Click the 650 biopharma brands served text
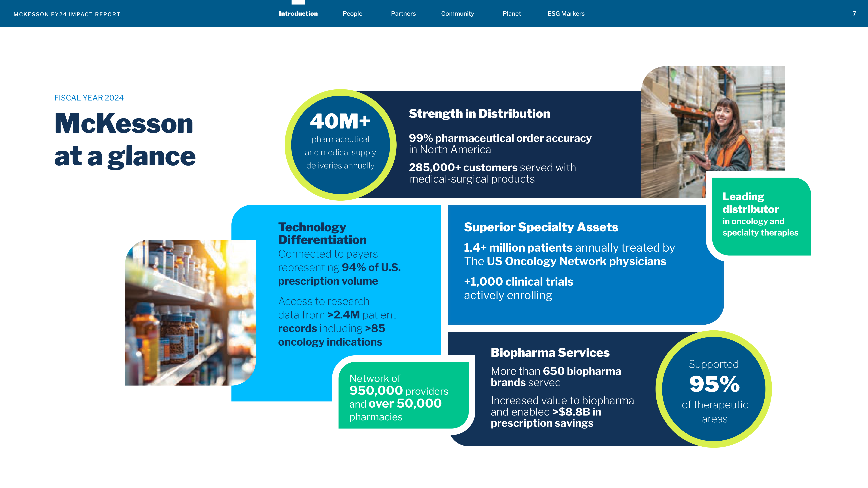This screenshot has width=868, height=488. [x=556, y=376]
